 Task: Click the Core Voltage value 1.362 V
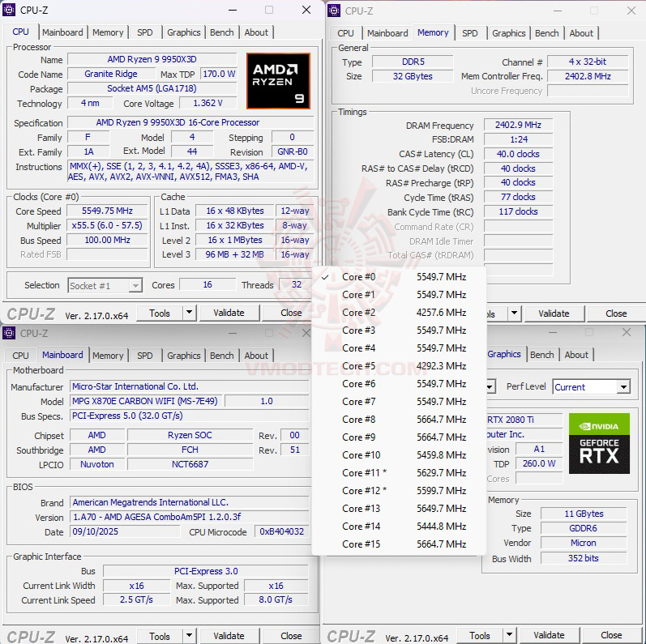[x=208, y=103]
